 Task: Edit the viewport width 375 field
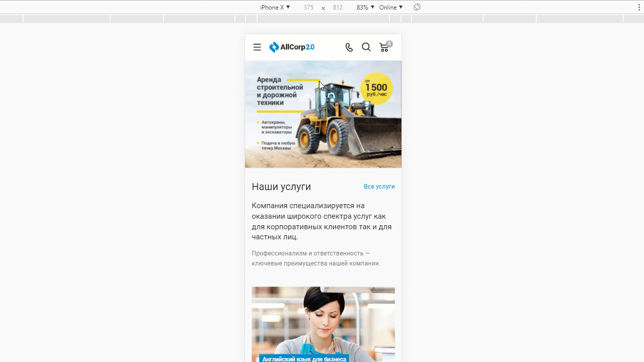(308, 8)
